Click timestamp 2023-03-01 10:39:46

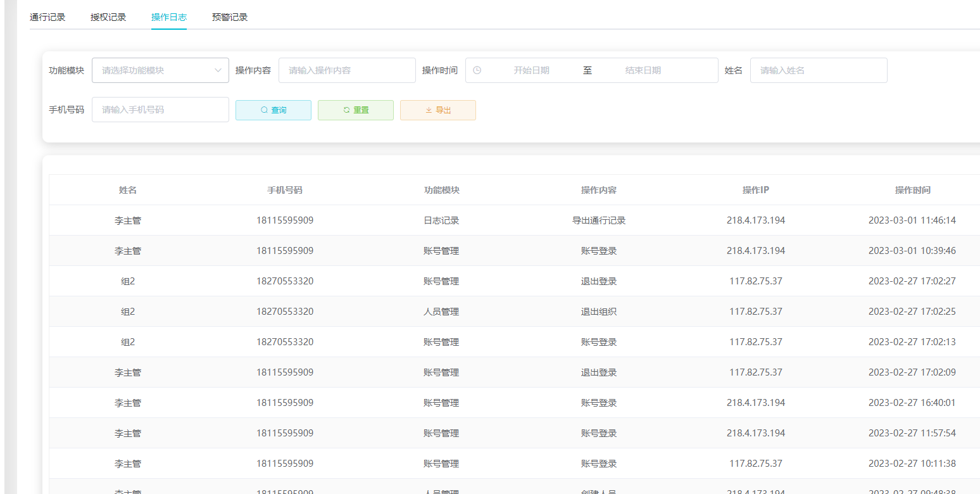[x=912, y=251]
